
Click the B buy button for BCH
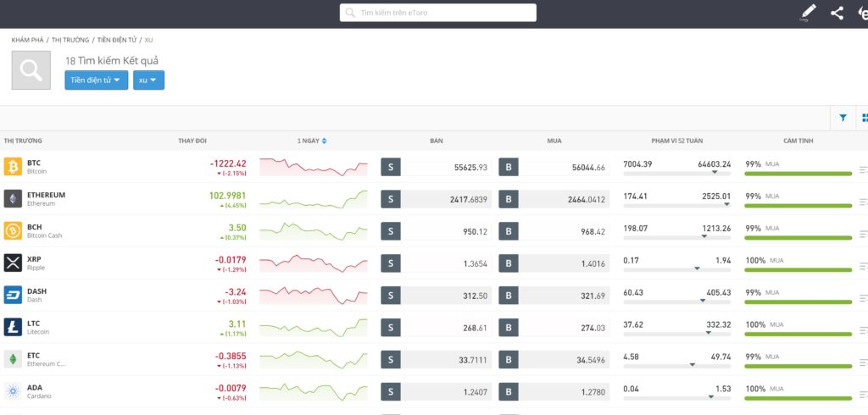pyautogui.click(x=509, y=231)
